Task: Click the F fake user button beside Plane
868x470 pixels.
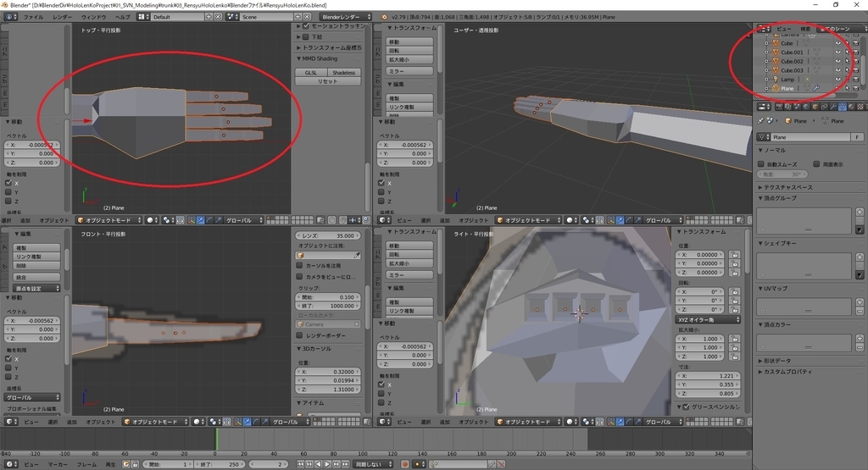Action: click(857, 136)
